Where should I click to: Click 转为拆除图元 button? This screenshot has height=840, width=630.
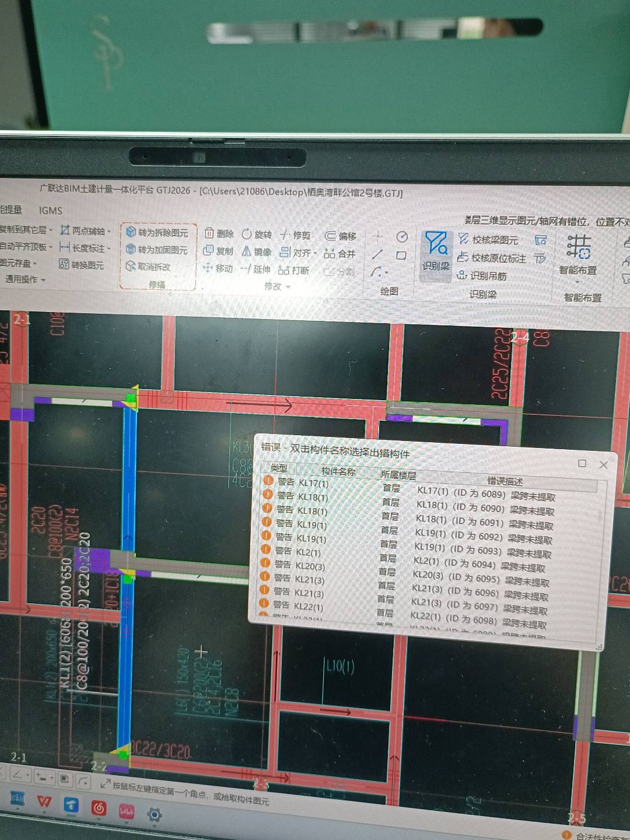point(157,232)
